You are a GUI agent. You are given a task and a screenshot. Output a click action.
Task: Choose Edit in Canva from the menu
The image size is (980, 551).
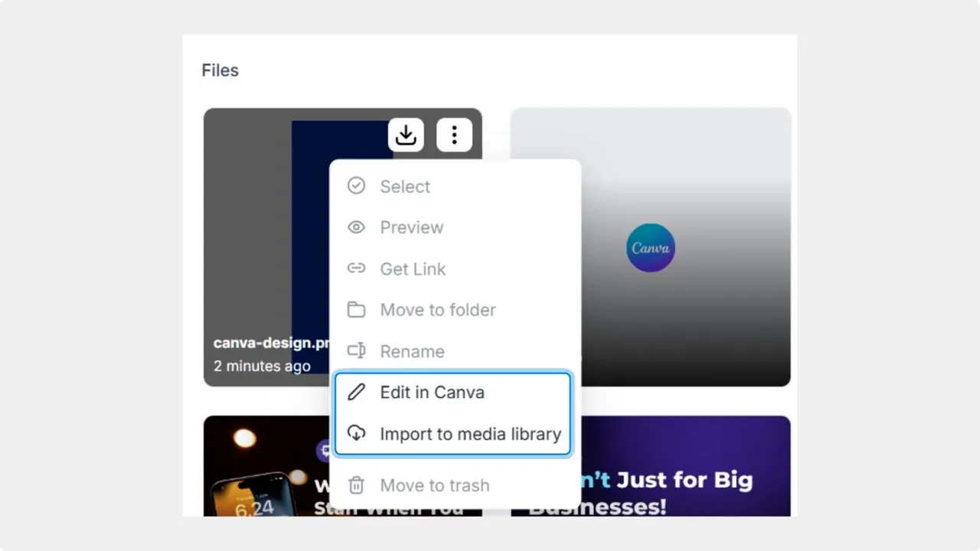point(432,392)
